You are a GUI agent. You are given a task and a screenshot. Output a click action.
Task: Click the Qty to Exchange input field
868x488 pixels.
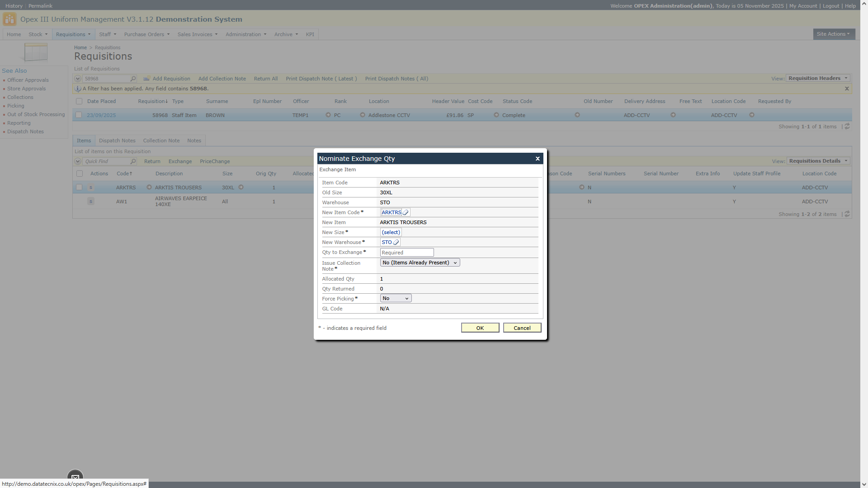(x=406, y=253)
